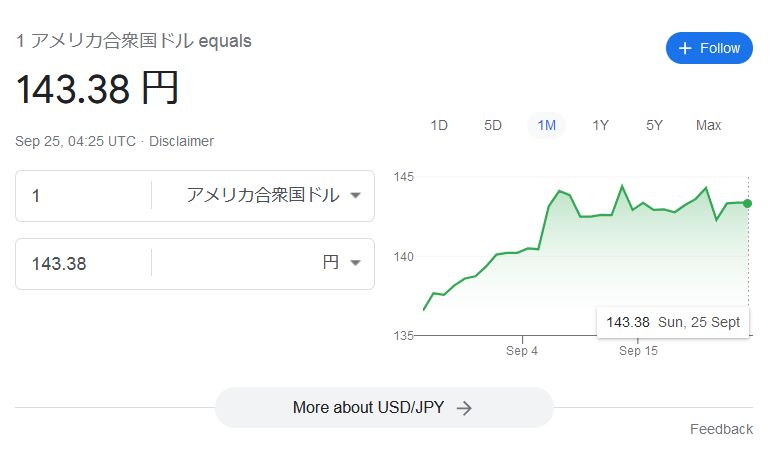Click the plus icon in Follow button
Image resolution: width=777 pixels, height=456 pixels.
click(685, 48)
